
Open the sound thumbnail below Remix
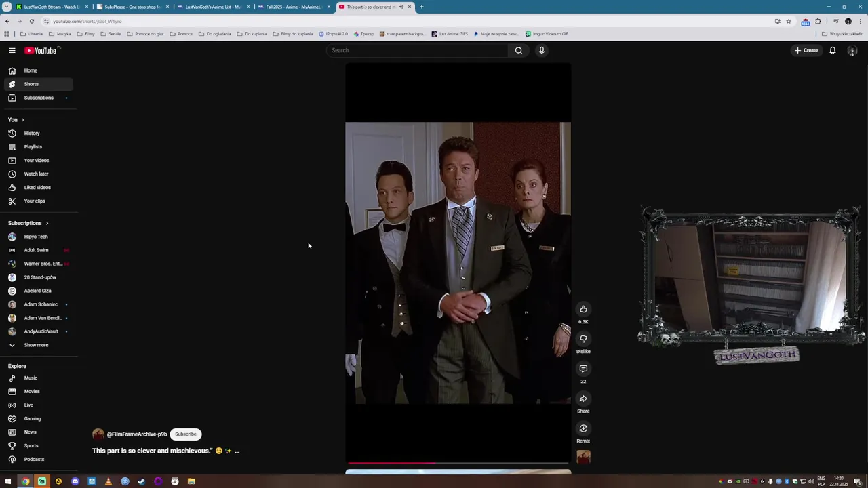(583, 457)
